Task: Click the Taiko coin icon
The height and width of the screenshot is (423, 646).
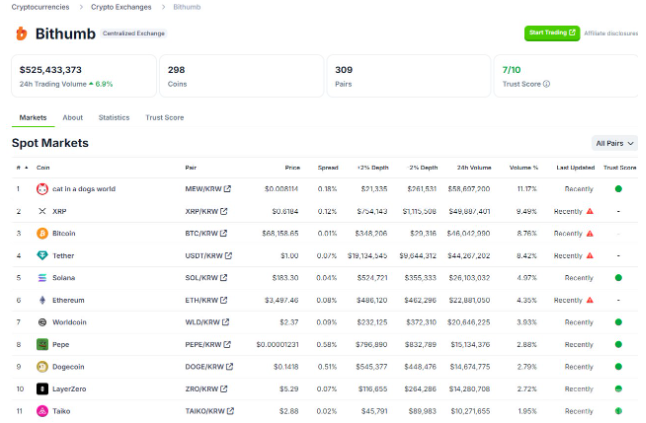Action: coord(42,411)
